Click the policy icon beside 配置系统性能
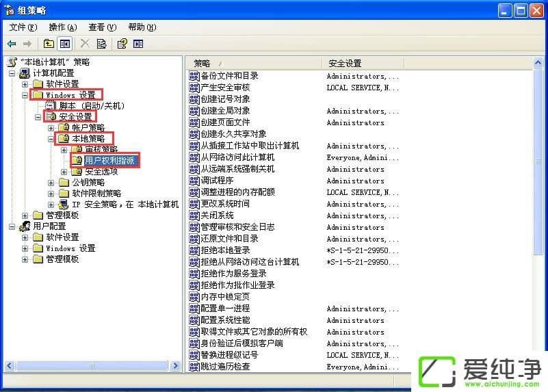 pos(194,320)
